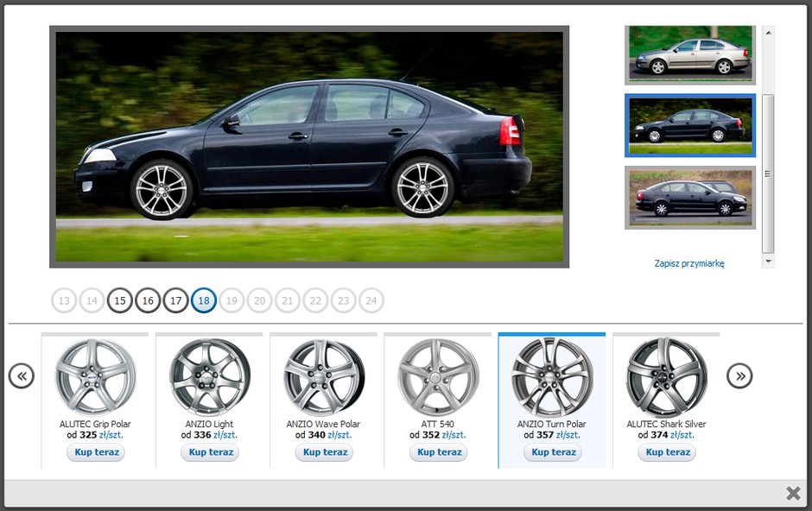Viewport: 812px width, 511px height.
Task: Choose rim size 22
Action: coord(316,300)
